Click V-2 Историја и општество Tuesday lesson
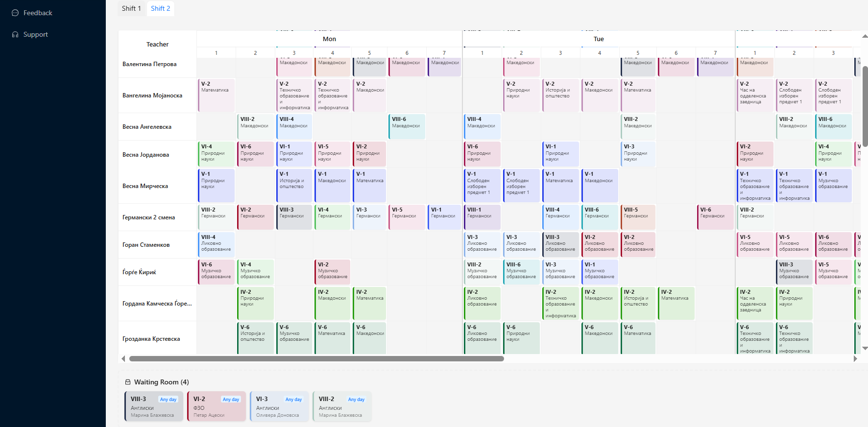 coord(561,95)
